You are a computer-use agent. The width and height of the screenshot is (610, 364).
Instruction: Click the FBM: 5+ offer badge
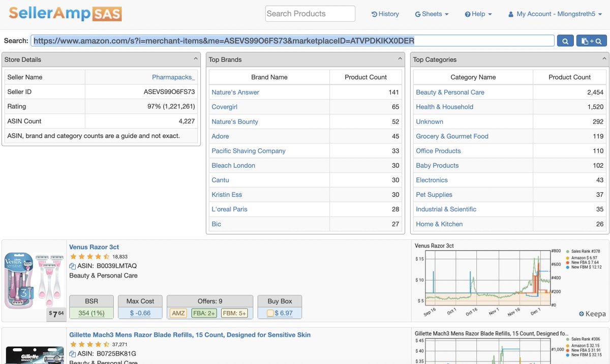tap(235, 313)
